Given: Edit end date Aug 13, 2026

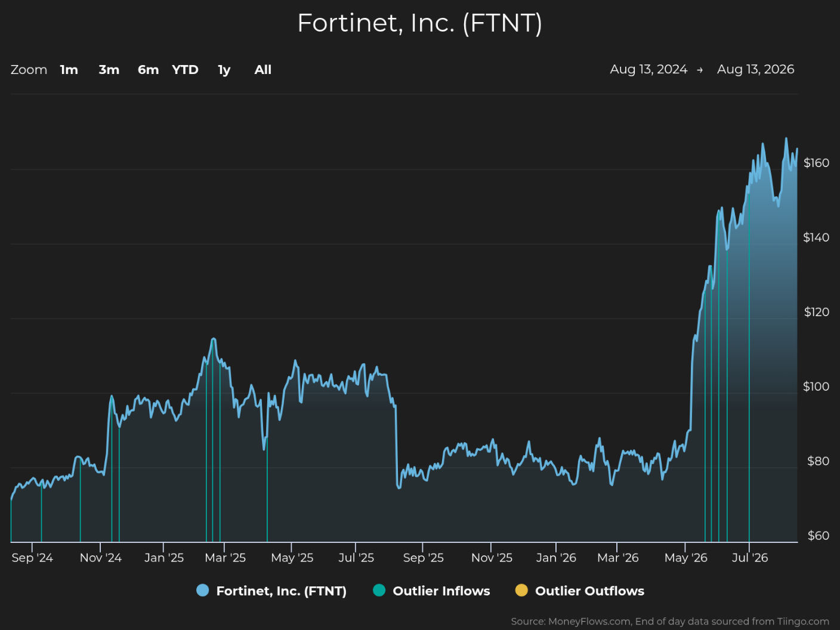Looking at the screenshot, I should pos(755,69).
